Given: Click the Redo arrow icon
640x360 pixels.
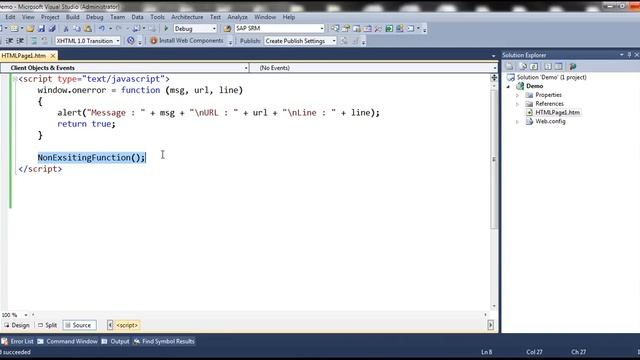Looking at the screenshot, I should [119, 29].
